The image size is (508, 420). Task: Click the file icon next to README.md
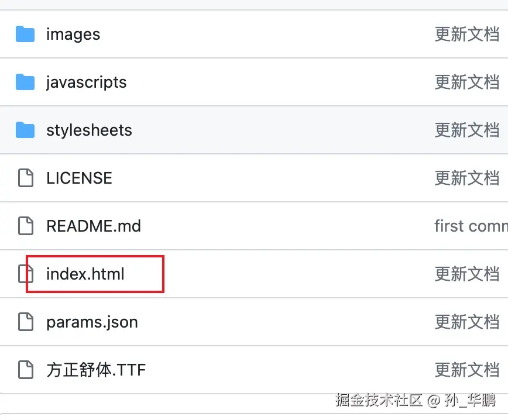pyautogui.click(x=26, y=226)
